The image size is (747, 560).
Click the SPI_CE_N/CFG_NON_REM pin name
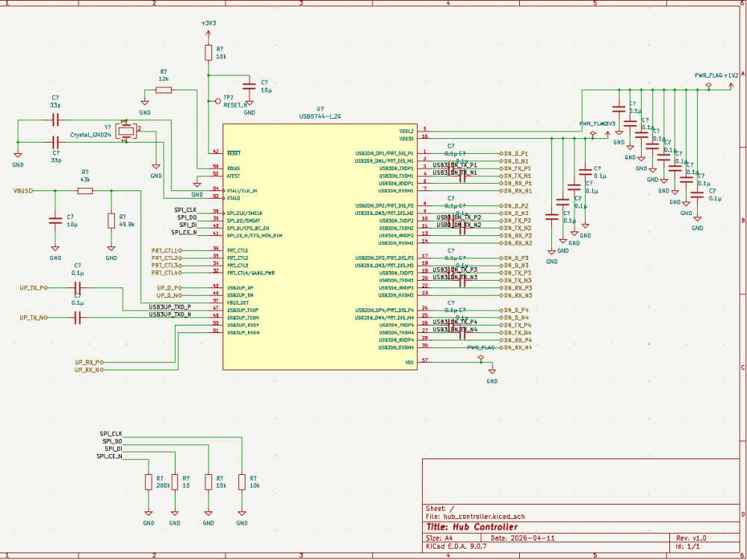pyautogui.click(x=255, y=236)
